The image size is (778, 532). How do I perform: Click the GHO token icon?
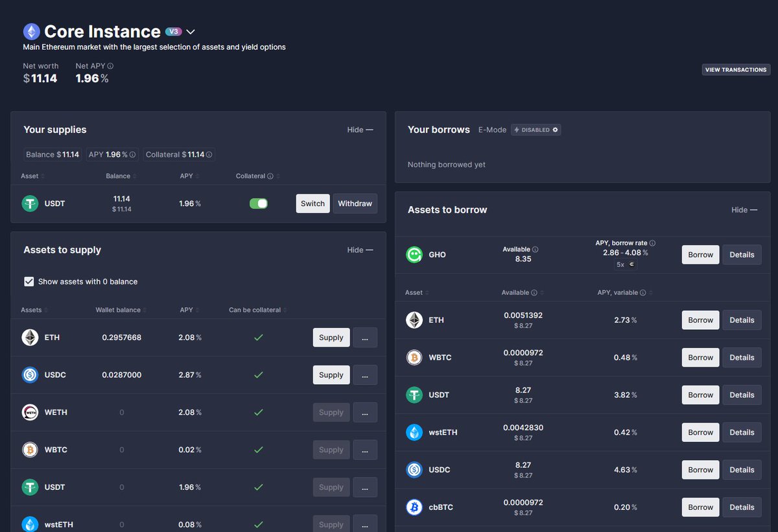(414, 255)
